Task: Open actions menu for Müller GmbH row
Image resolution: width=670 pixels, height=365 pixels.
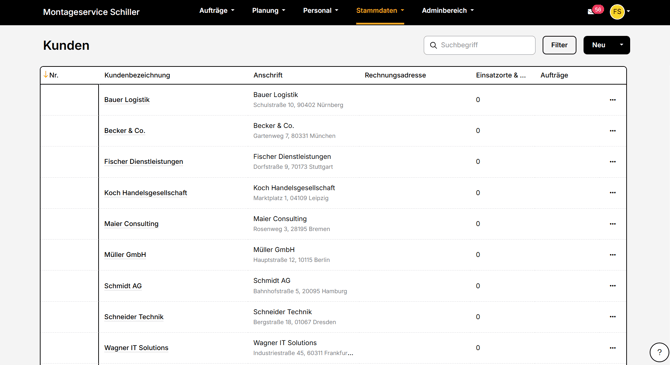Action: pyautogui.click(x=612, y=255)
